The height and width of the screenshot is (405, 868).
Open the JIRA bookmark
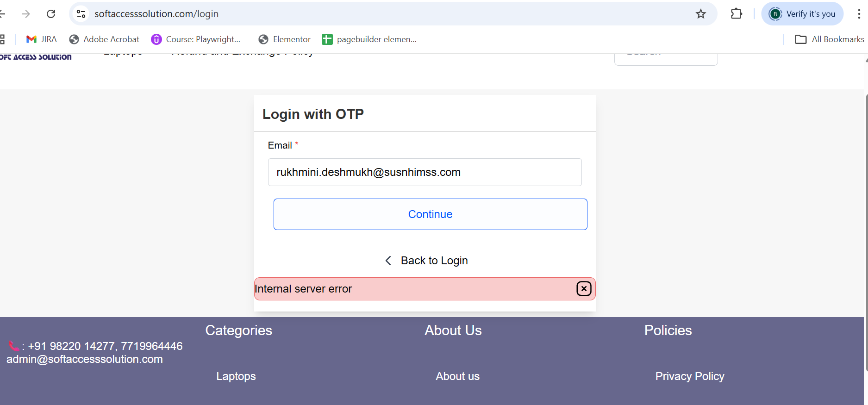[x=42, y=39]
